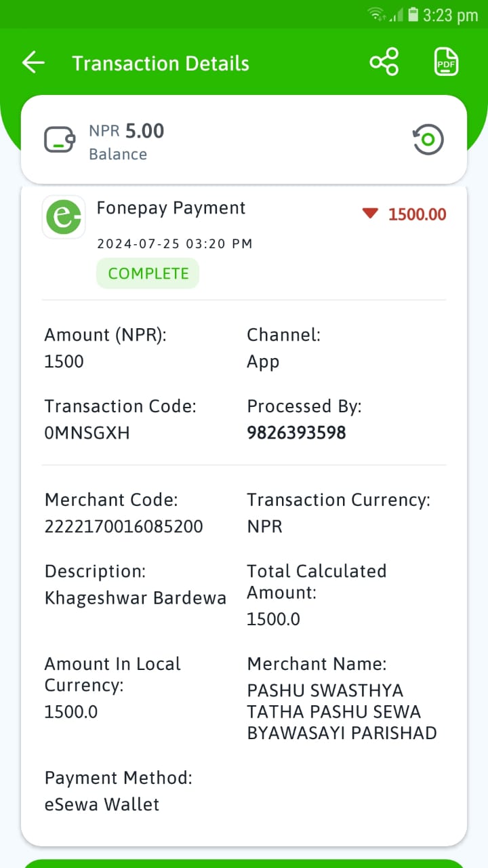Share the transaction details
The image size is (488, 868).
click(x=384, y=62)
